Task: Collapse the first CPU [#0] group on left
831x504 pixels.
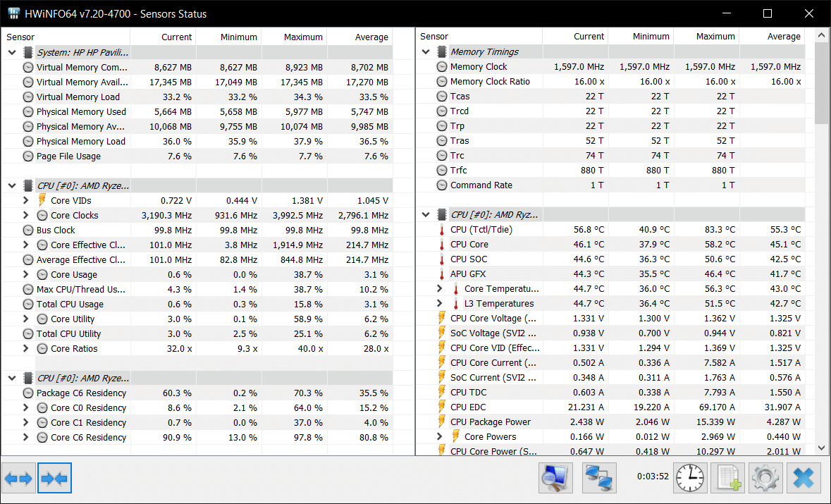Action: 12,185
